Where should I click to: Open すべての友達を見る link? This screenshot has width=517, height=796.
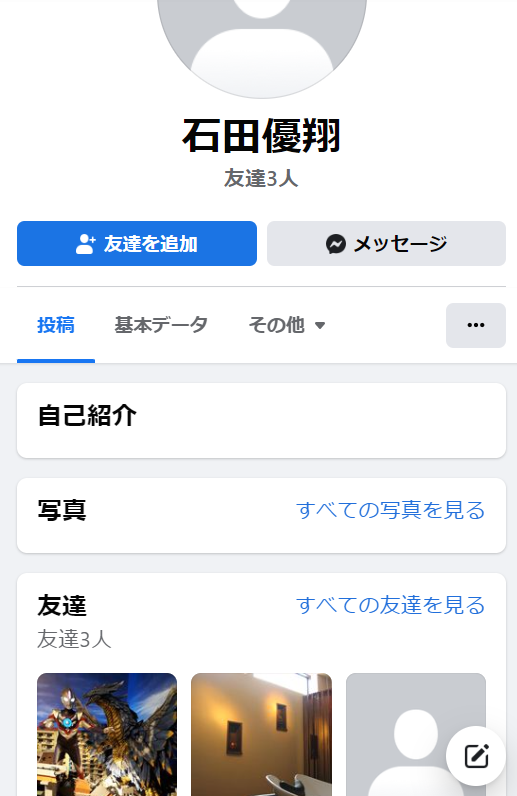click(391, 605)
